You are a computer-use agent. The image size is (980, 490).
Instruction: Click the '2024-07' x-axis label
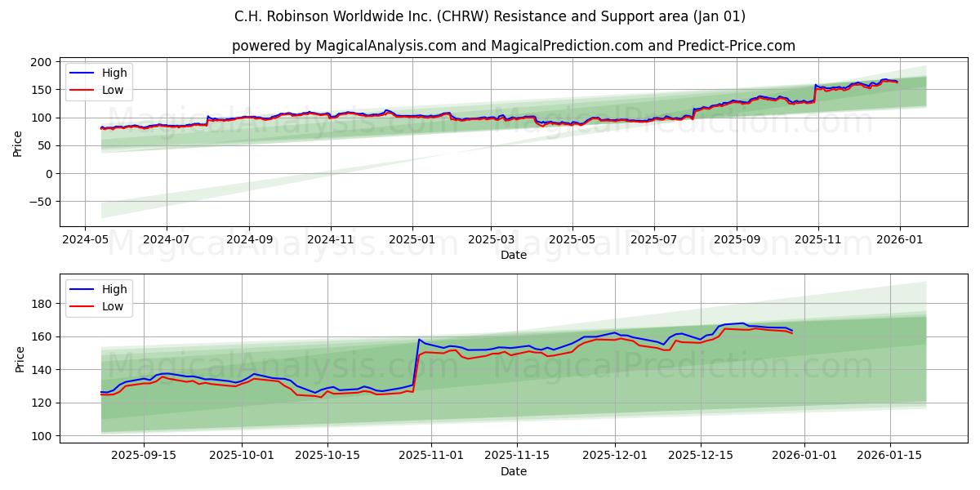click(x=167, y=239)
